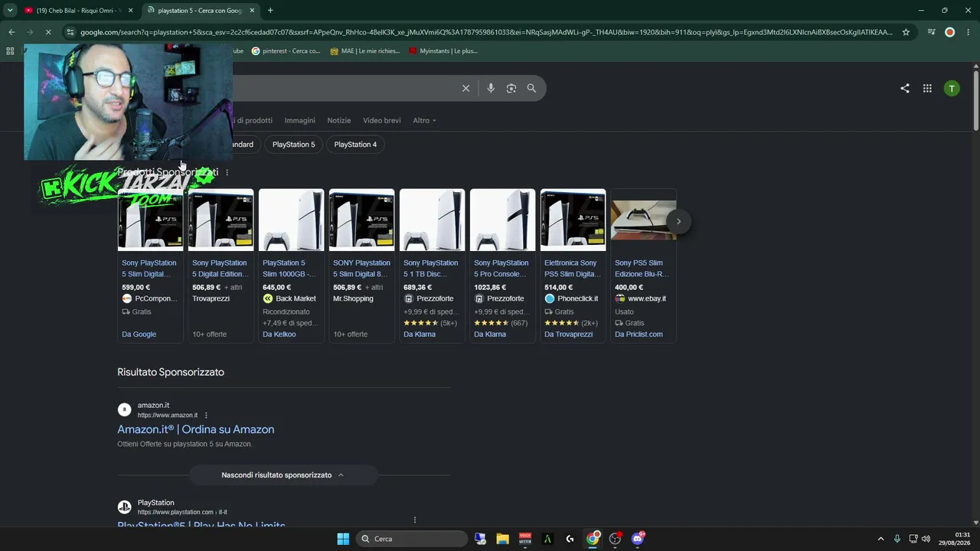Open the MAE Le mie richieste bookmark
Image resolution: width=980 pixels, height=551 pixels.
click(366, 51)
